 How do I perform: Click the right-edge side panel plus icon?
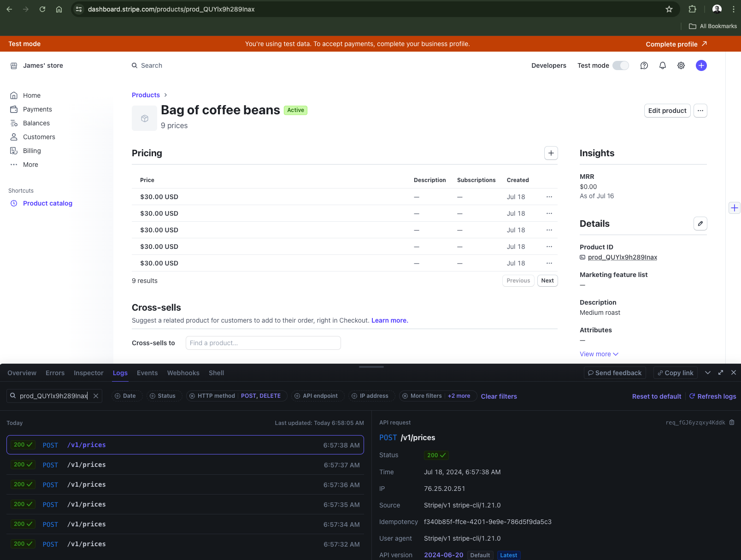click(x=735, y=208)
